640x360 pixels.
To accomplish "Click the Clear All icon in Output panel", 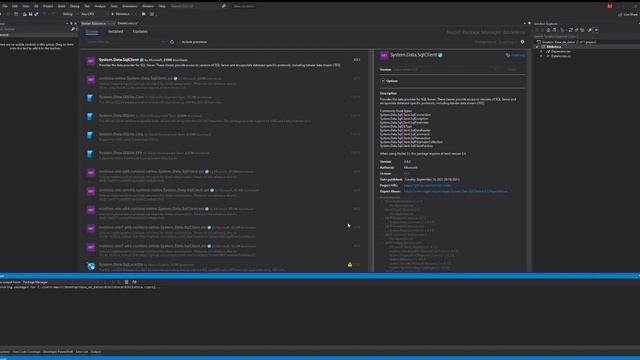I will pyautogui.click(x=127, y=282).
